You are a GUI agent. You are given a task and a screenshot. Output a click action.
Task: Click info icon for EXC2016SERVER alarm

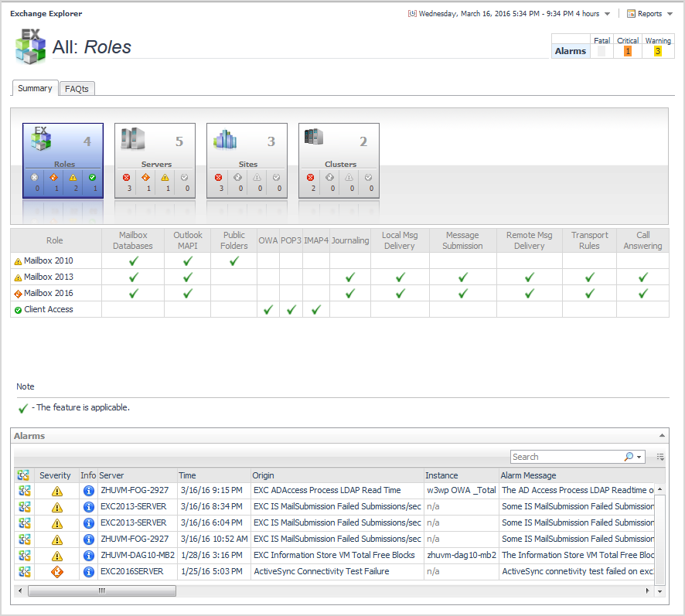(x=88, y=572)
